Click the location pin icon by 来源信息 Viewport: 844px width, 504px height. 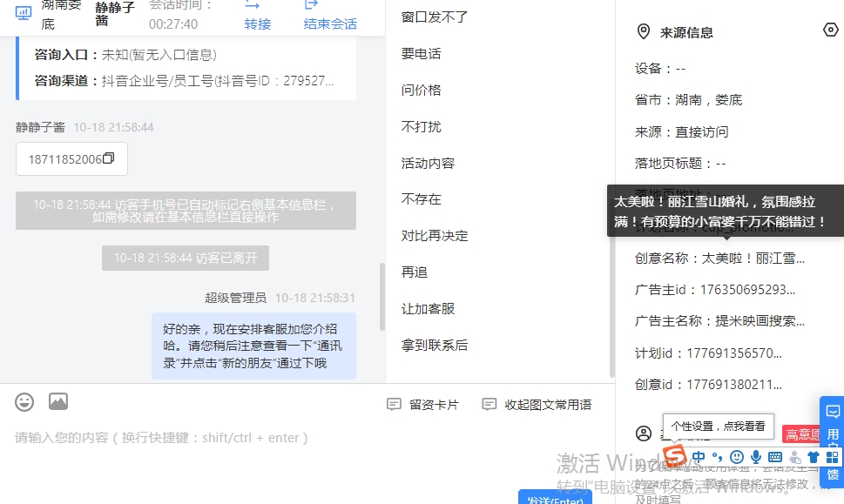coord(643,31)
